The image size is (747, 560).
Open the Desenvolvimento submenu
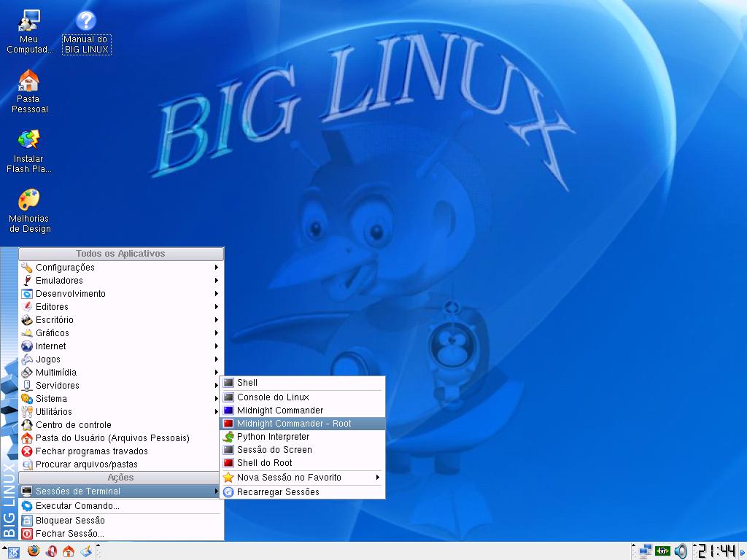pos(121,293)
